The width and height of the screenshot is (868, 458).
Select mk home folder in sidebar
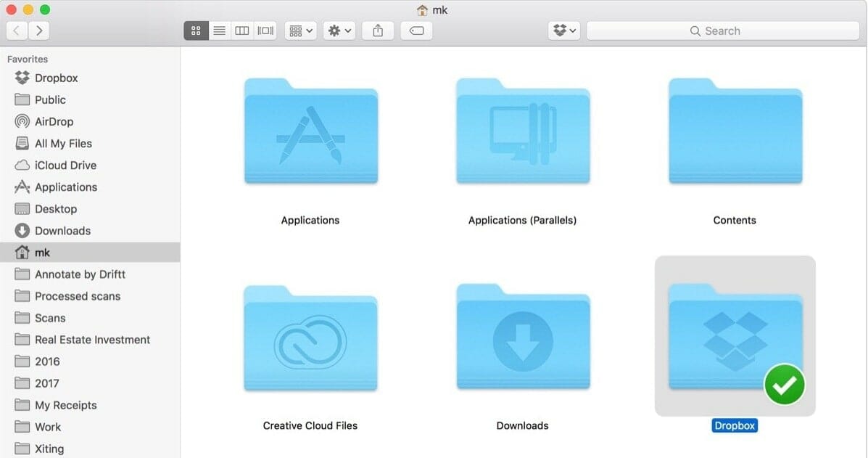pos(90,253)
